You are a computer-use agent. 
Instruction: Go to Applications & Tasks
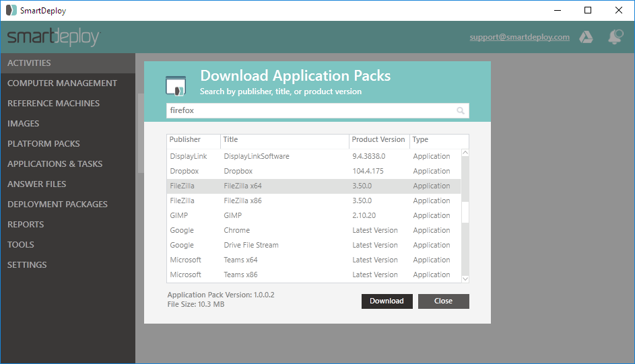click(x=68, y=164)
